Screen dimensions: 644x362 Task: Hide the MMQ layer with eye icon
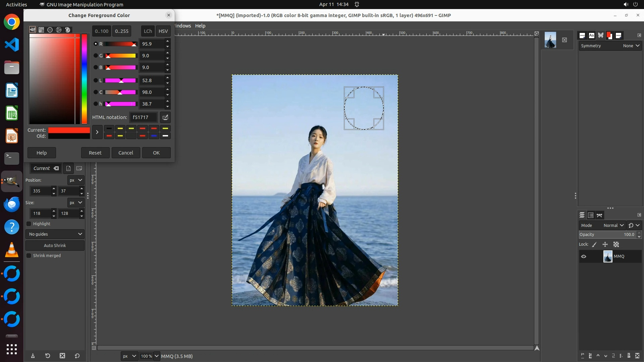coord(584,256)
